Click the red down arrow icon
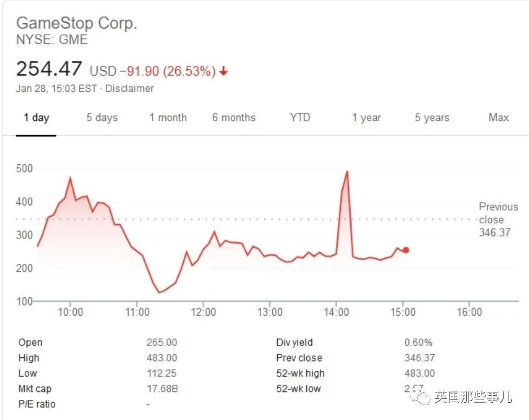This screenshot has width=529, height=420. pos(224,71)
